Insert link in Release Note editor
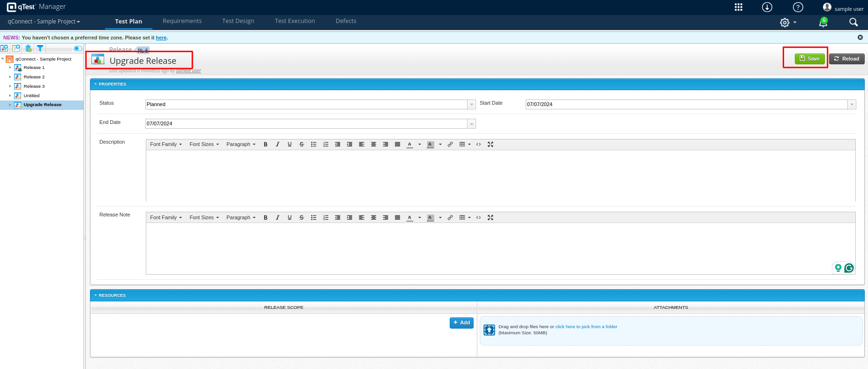Screen dimensions: 868x369 click(450, 218)
